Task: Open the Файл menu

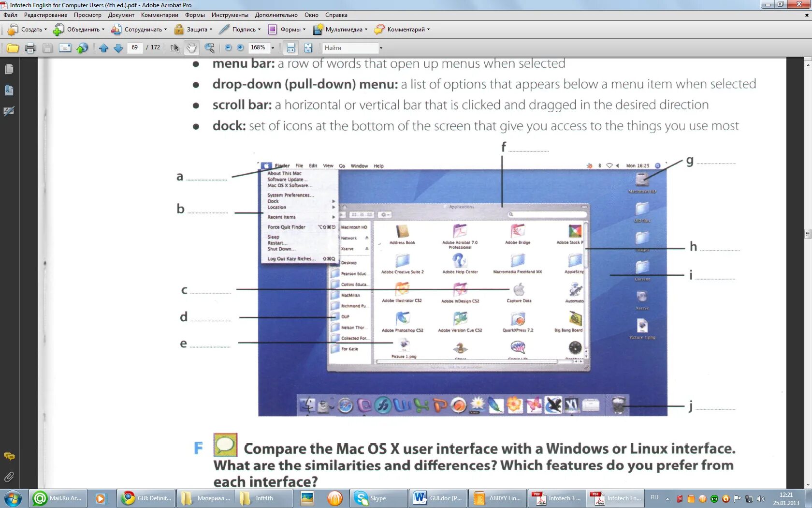Action: [11, 15]
